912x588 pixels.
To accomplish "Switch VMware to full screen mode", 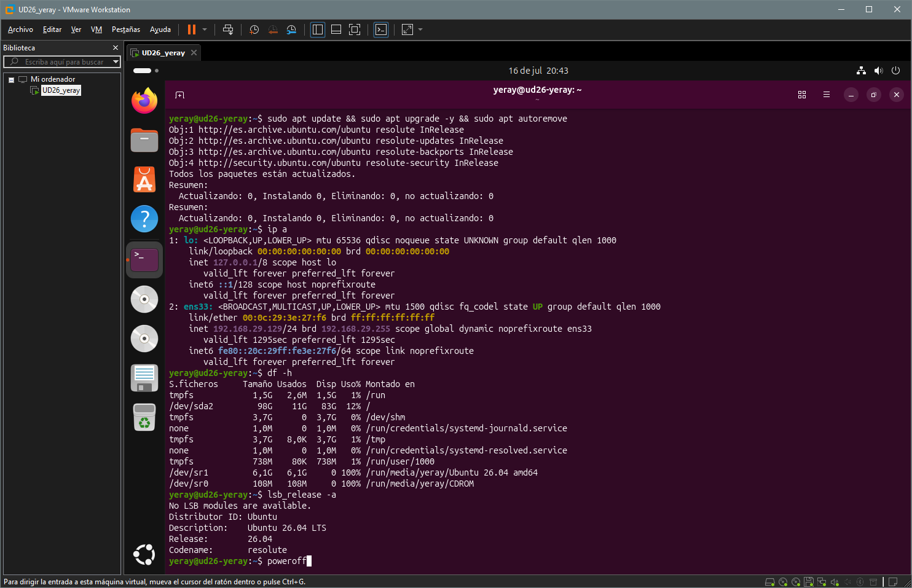I will pos(355,29).
